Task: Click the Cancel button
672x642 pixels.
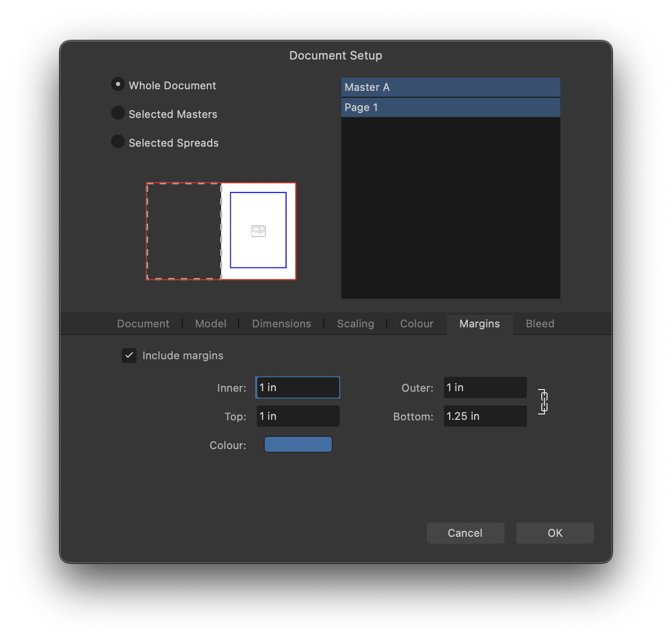Action: coord(465,533)
